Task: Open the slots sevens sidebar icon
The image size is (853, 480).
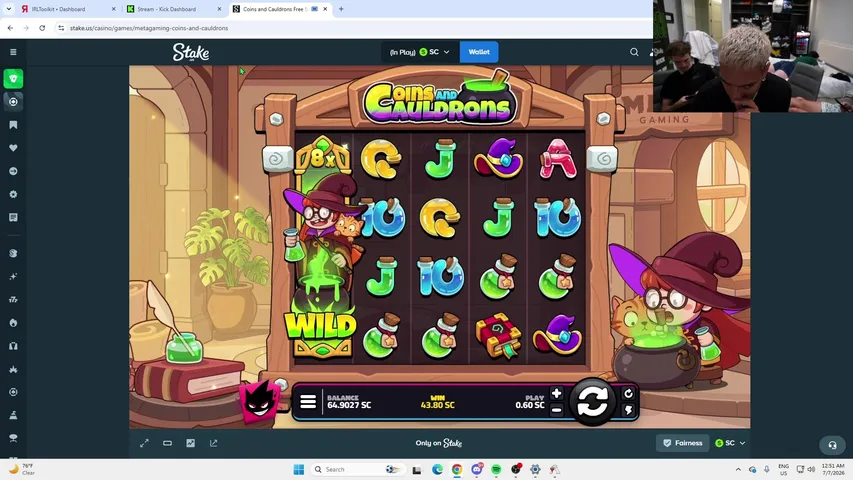Action: point(14,299)
